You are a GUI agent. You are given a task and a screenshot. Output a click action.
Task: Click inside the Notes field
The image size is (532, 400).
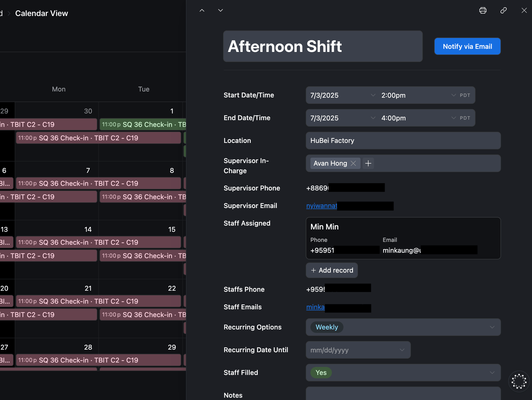coord(403,394)
